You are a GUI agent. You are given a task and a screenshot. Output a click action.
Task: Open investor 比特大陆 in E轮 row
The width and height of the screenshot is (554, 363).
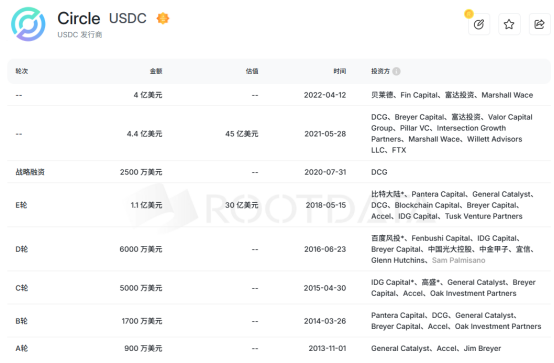387,194
